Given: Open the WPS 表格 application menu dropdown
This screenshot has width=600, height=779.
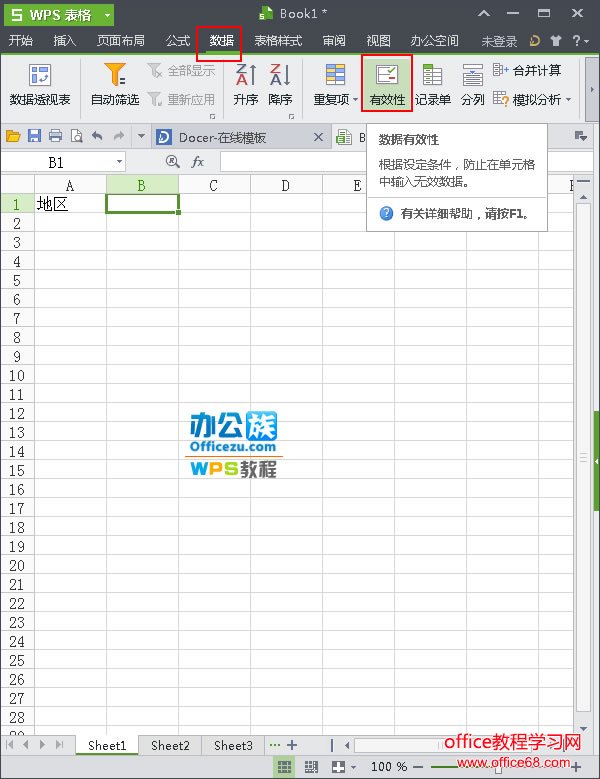Looking at the screenshot, I should 107,15.
